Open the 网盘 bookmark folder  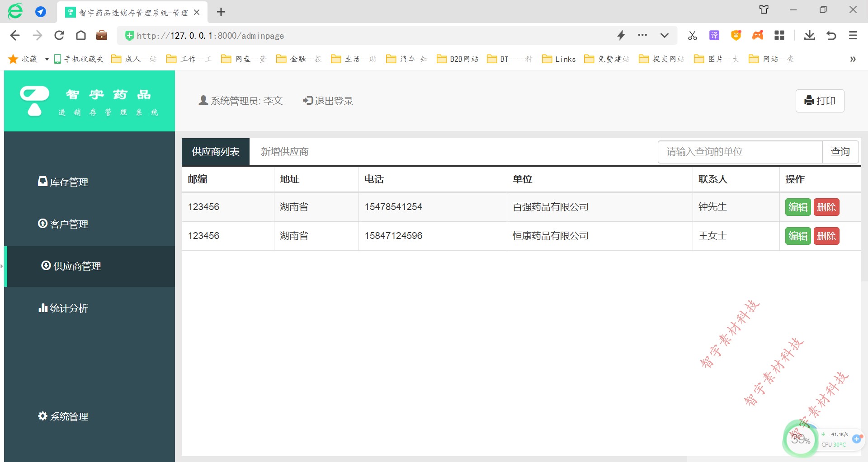[x=243, y=59]
